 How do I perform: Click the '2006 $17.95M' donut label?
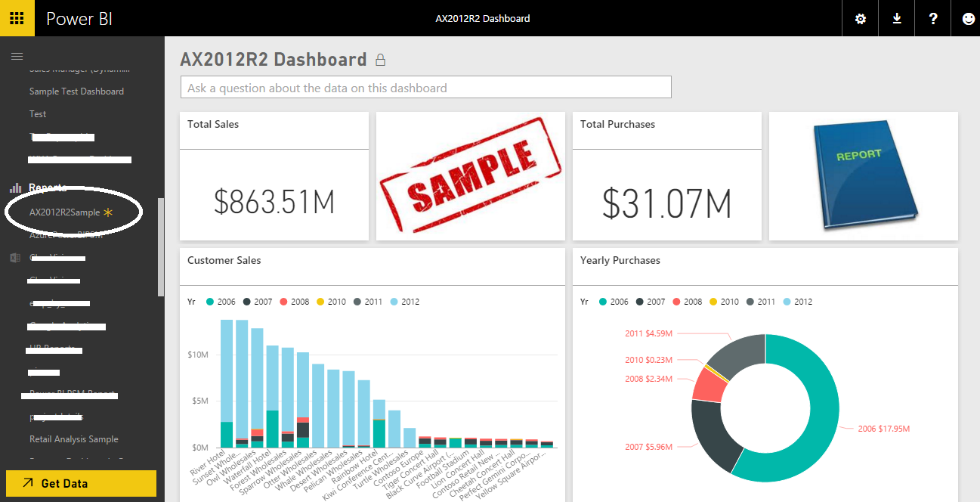[x=884, y=429]
